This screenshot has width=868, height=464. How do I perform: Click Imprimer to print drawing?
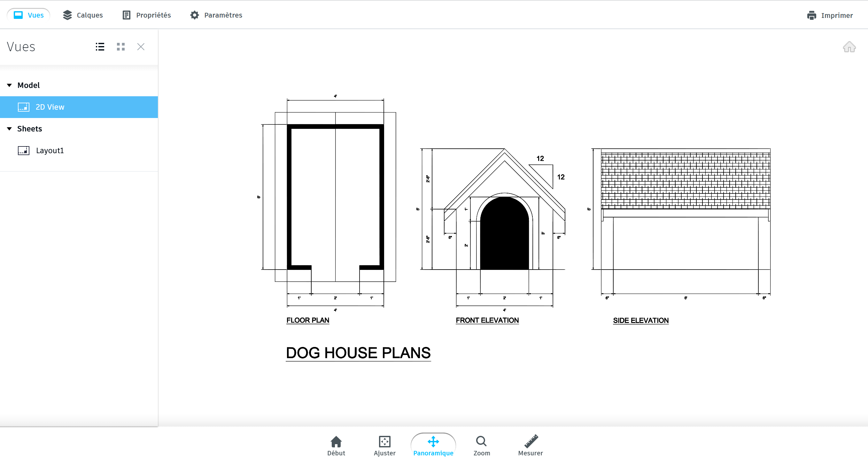pyautogui.click(x=830, y=16)
